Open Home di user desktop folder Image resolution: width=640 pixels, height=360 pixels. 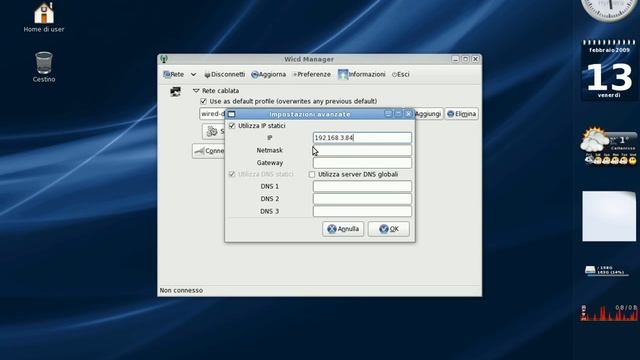point(44,17)
